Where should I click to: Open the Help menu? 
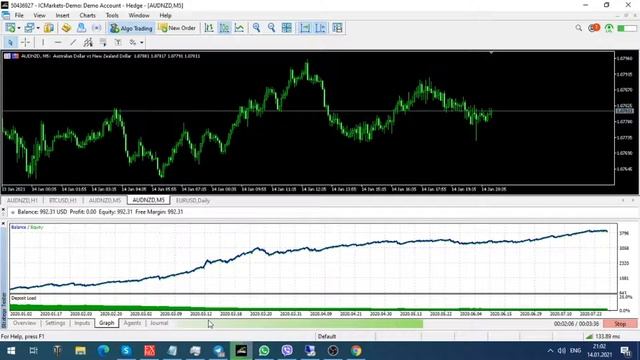coord(165,16)
